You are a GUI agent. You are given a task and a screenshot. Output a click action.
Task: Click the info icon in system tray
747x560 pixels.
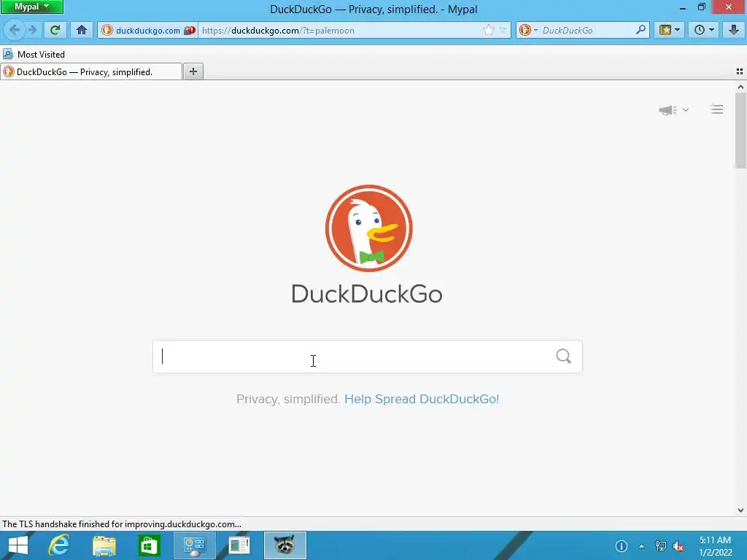pos(622,546)
